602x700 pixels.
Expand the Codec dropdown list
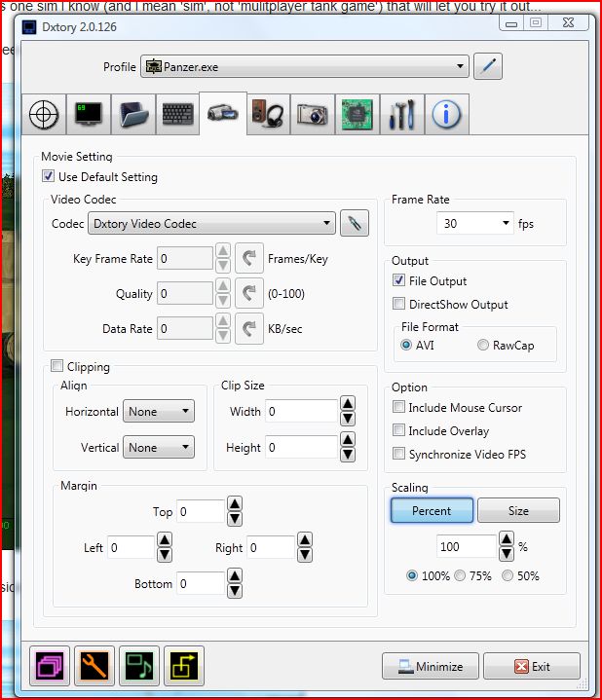pos(211,223)
